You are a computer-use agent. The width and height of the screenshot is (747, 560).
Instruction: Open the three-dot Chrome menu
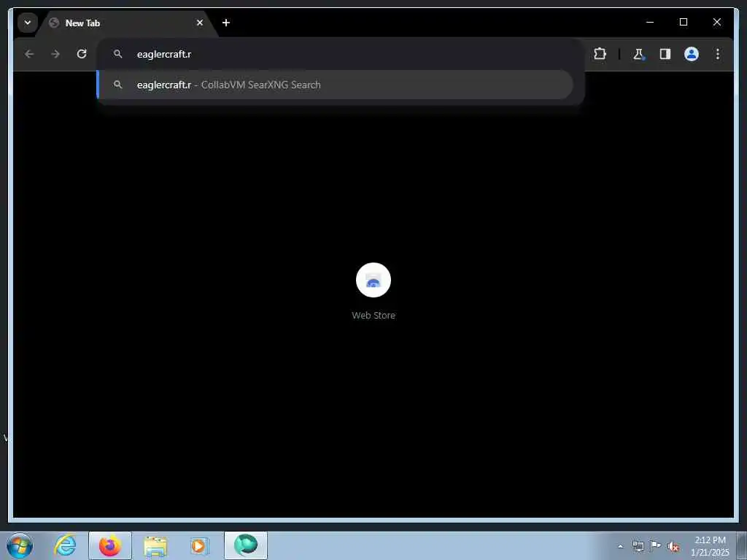click(x=718, y=54)
